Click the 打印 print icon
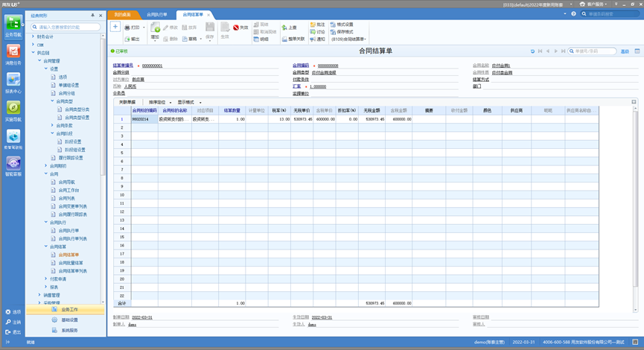This screenshot has height=350, width=644. tap(127, 27)
